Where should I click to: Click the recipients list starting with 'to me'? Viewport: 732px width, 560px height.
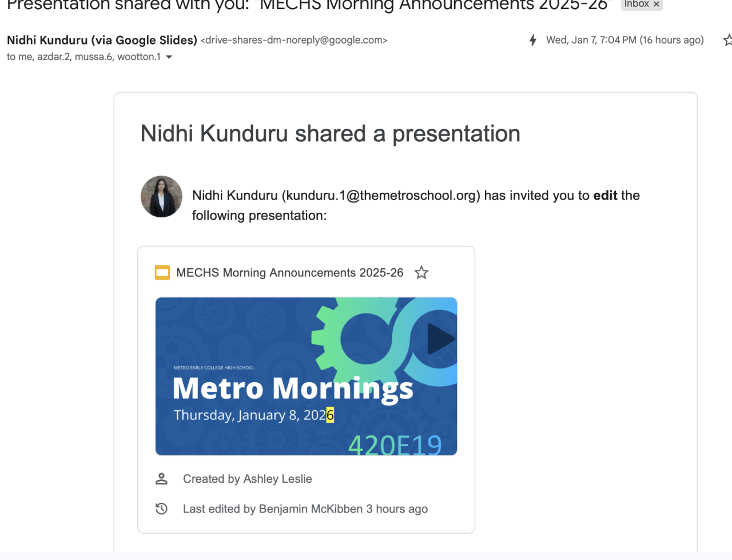click(83, 57)
